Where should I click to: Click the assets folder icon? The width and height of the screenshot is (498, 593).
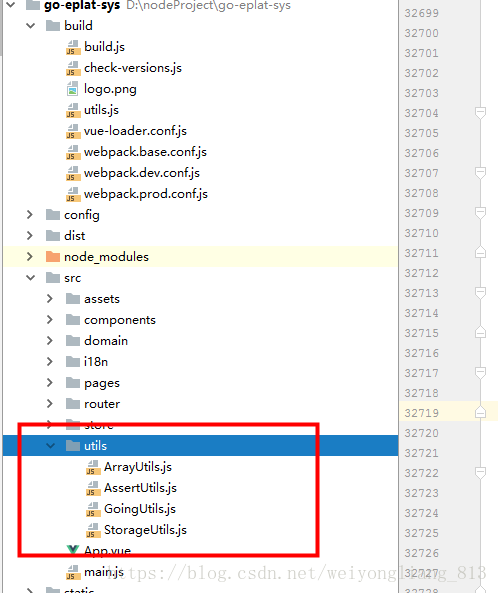[73, 299]
